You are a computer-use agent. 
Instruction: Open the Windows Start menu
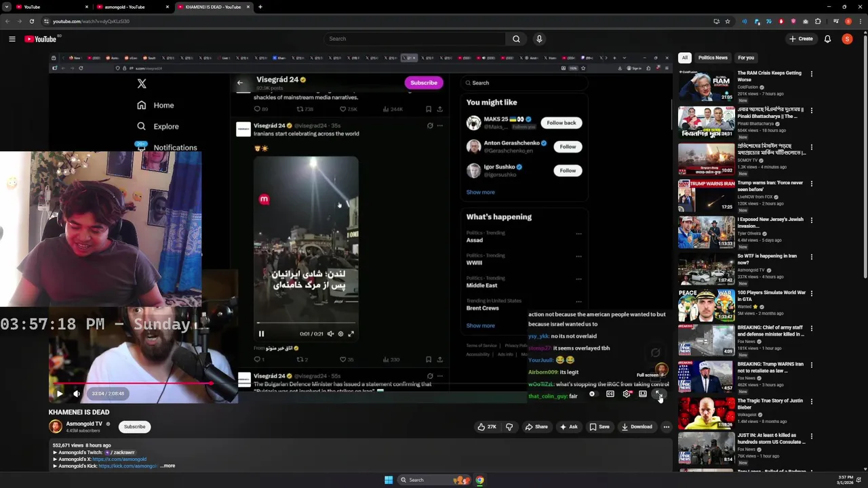click(389, 480)
